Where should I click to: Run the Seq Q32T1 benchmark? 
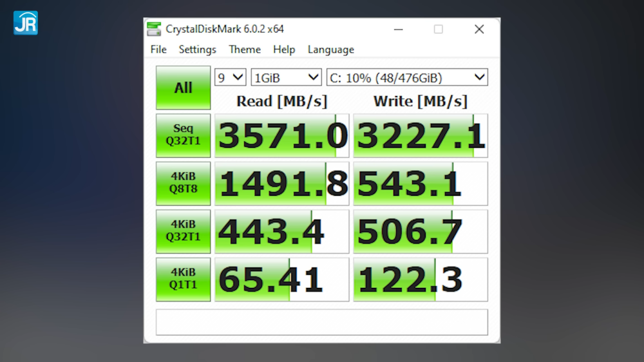183,135
